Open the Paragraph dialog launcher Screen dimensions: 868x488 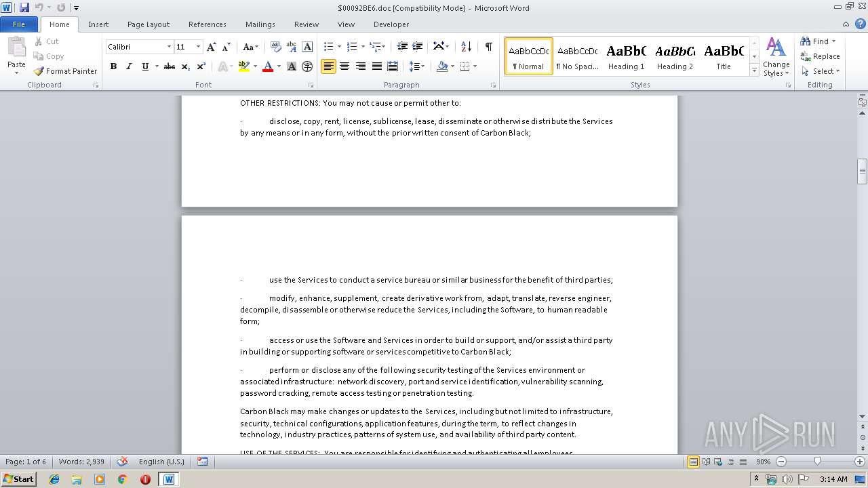pyautogui.click(x=493, y=85)
